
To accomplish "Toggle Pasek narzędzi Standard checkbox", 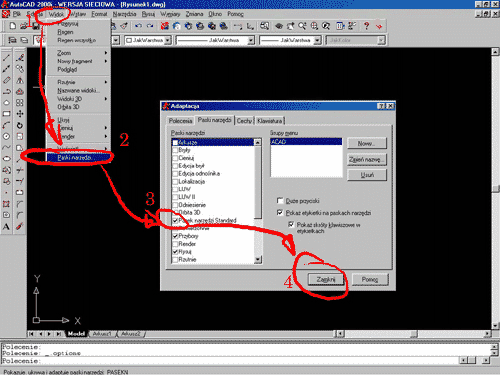I will point(175,221).
